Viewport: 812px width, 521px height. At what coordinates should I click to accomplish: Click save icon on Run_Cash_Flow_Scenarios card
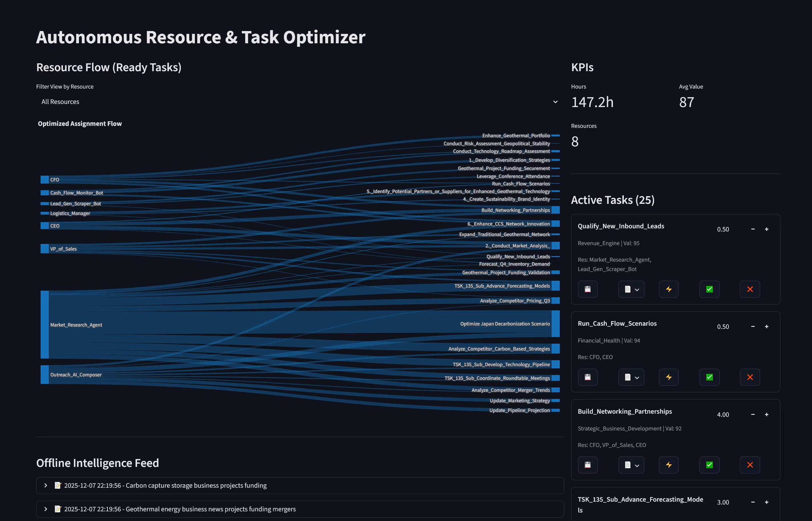click(x=587, y=377)
